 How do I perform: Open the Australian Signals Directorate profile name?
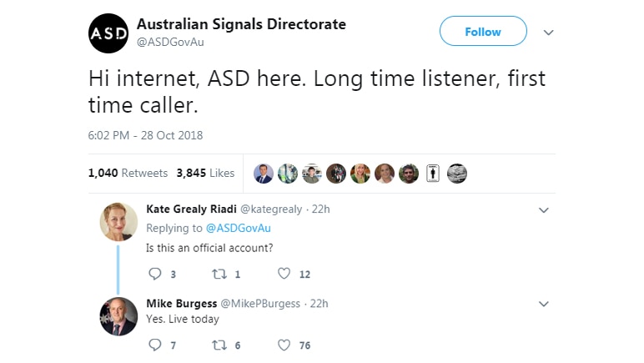(x=242, y=24)
